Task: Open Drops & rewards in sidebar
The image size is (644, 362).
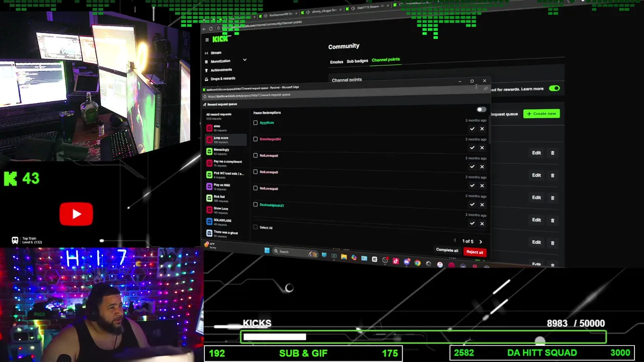Action: click(x=223, y=78)
